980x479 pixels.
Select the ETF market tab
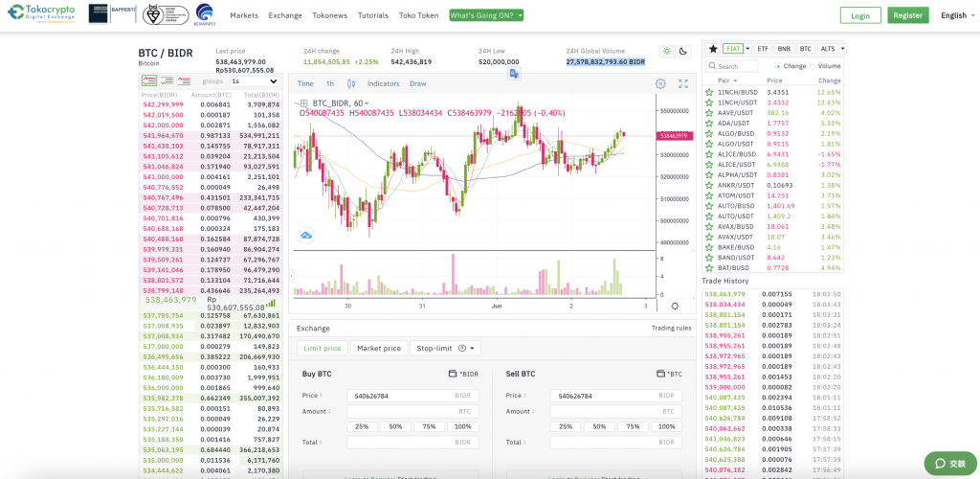point(763,49)
